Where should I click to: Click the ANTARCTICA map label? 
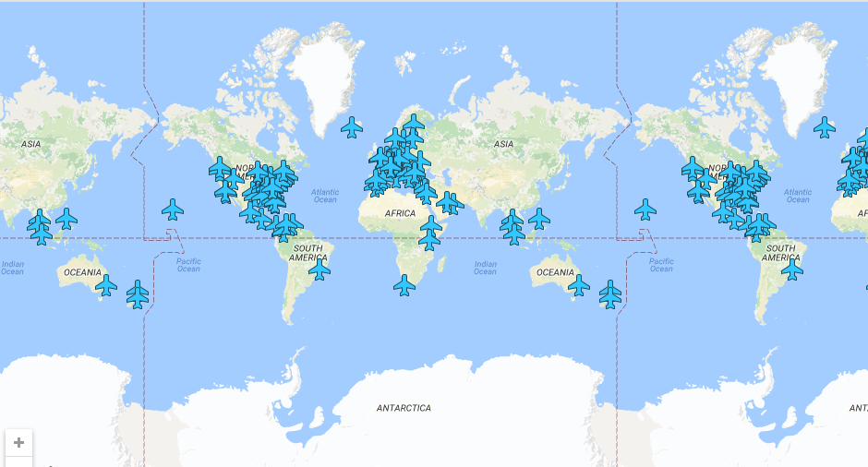tap(404, 408)
